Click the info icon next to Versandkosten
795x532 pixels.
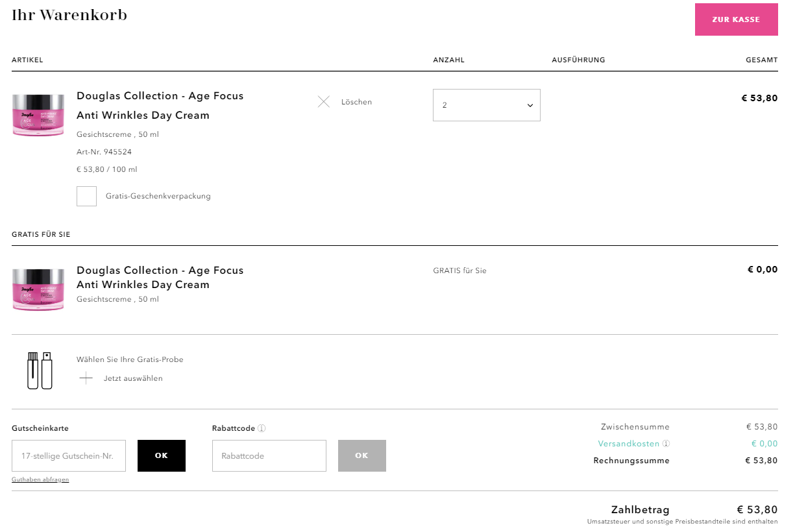666,444
